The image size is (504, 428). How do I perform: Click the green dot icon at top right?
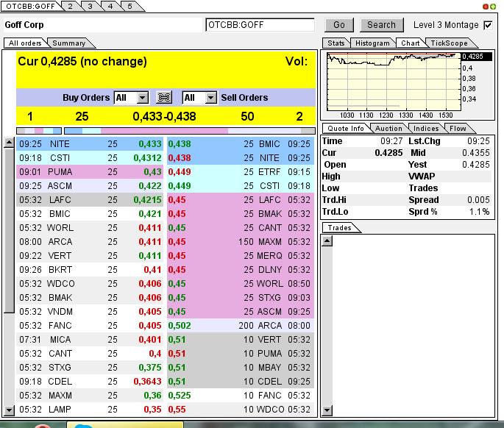click(492, 7)
